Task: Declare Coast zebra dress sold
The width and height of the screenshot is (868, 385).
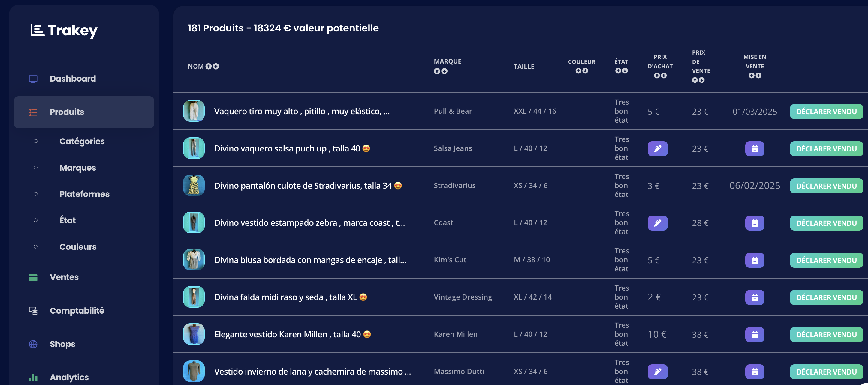Action: [827, 223]
